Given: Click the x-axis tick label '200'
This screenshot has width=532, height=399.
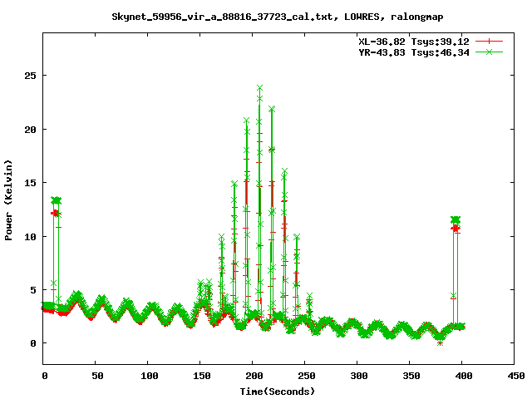Looking at the screenshot, I should coord(254,376).
